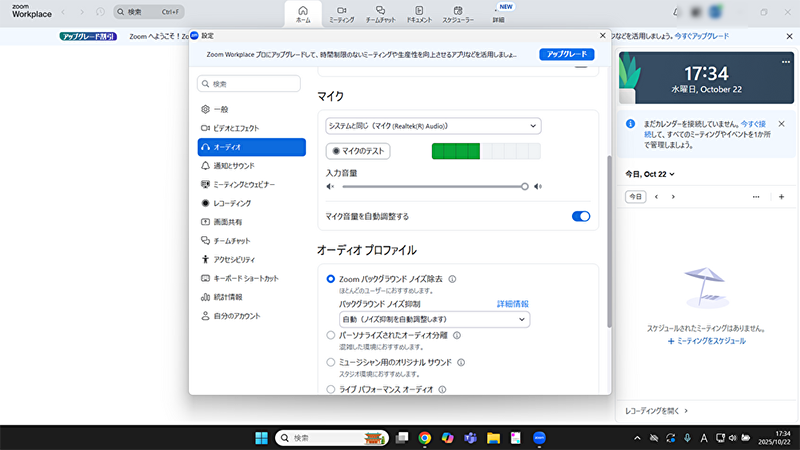Screen dimensions: 800x450
Task: Toggle automatic mic volume adjustment switch
Action: (x=580, y=216)
